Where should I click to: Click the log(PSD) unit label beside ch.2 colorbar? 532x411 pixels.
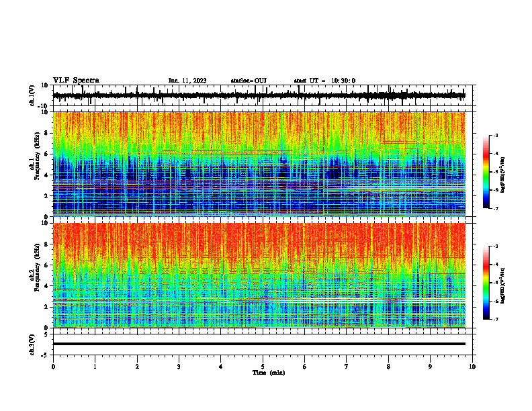[503, 285]
